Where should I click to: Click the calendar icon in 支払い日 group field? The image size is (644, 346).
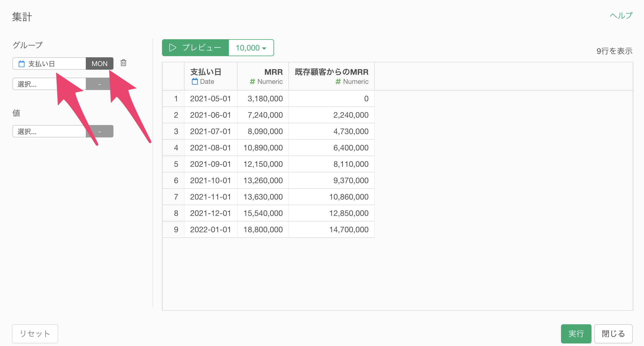21,64
